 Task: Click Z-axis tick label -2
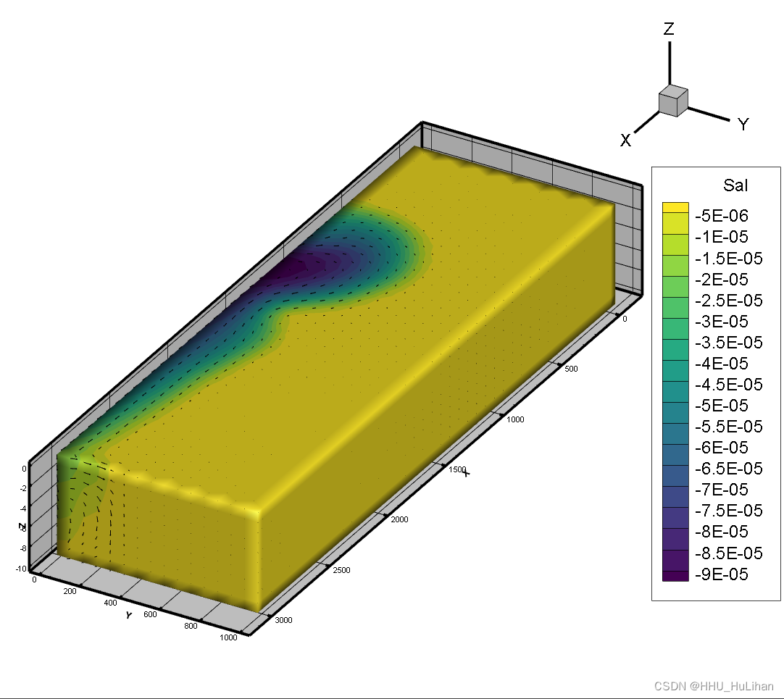[x=23, y=488]
